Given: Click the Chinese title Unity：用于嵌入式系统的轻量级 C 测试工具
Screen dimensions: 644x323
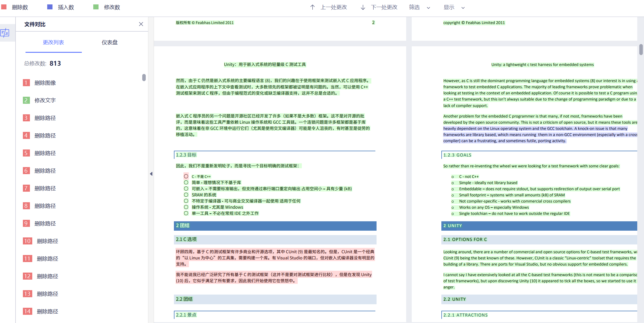Looking at the screenshot, I should pos(265,64).
